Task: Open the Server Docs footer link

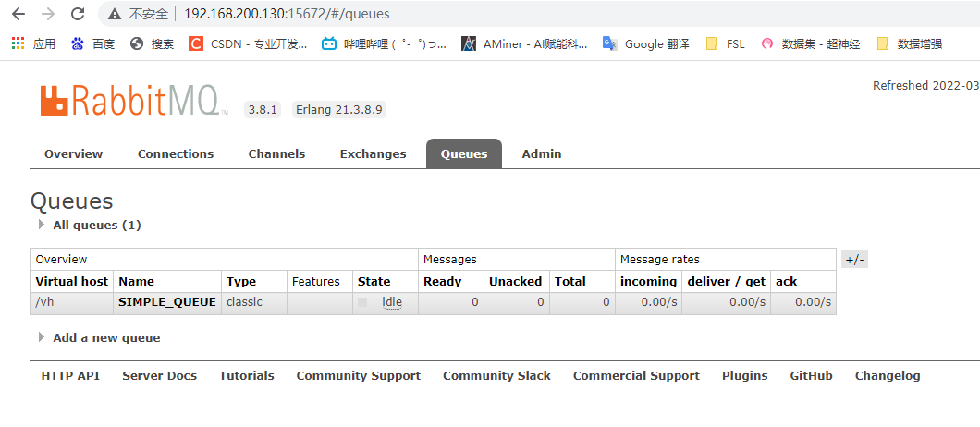Action: 159,376
